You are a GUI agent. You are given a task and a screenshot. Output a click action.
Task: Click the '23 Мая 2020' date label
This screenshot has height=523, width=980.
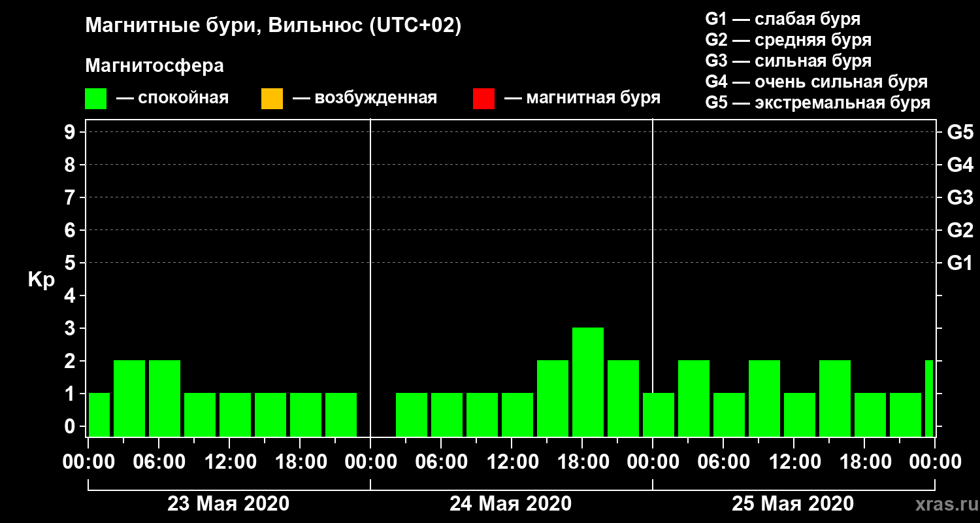[x=228, y=504]
